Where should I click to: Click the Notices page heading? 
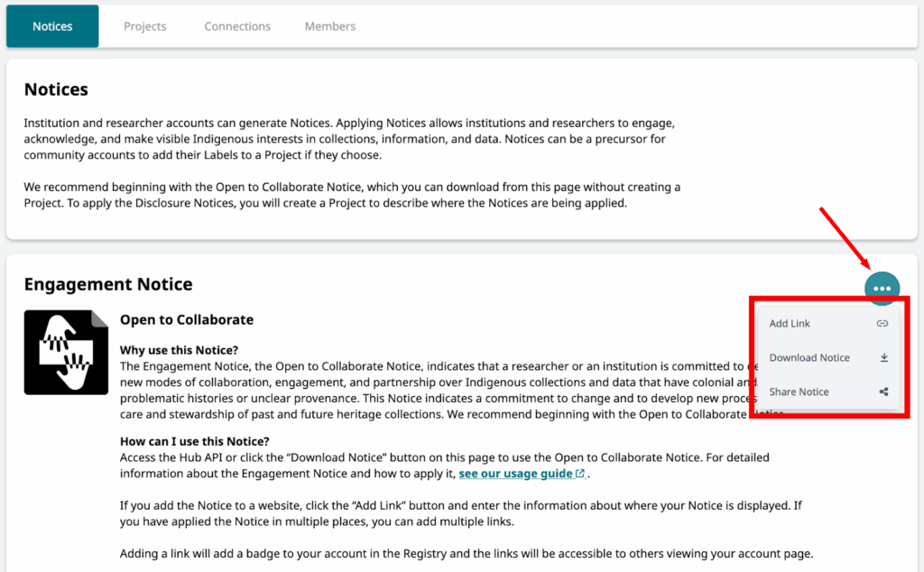click(x=56, y=89)
